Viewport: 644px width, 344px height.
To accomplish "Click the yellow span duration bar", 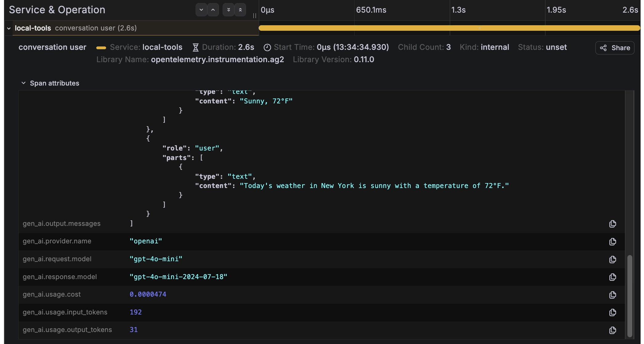I will (x=449, y=28).
